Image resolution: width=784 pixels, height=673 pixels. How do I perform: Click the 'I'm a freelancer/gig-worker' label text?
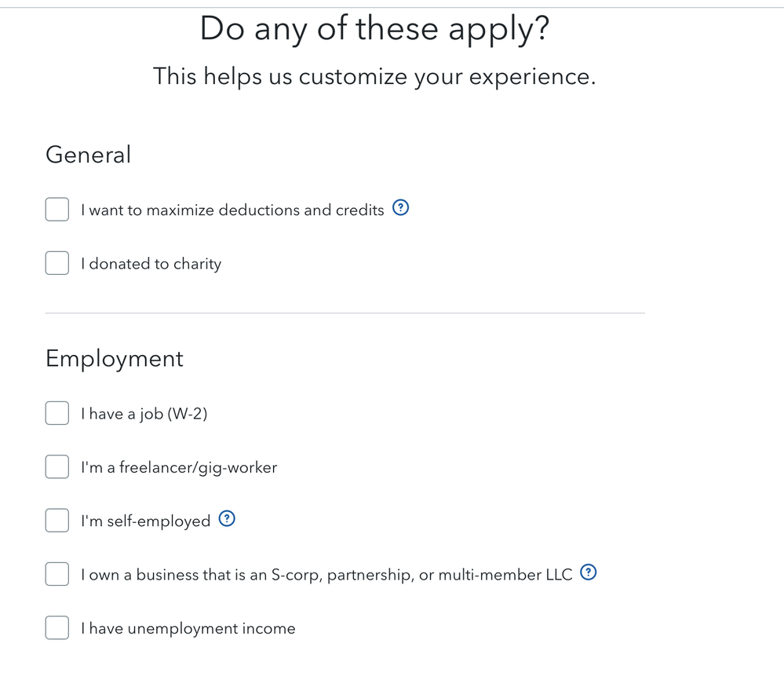[x=179, y=467]
